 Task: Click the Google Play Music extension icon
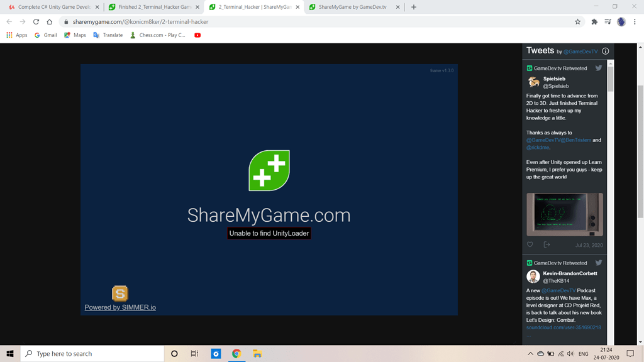pyautogui.click(x=609, y=21)
